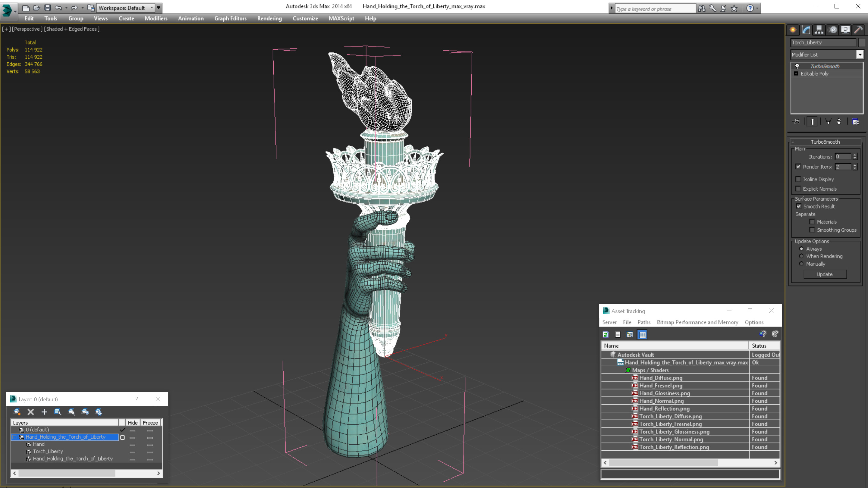Open Bitmap Performance and Memory menu
Viewport: 868px width, 488px height.
pyautogui.click(x=697, y=322)
